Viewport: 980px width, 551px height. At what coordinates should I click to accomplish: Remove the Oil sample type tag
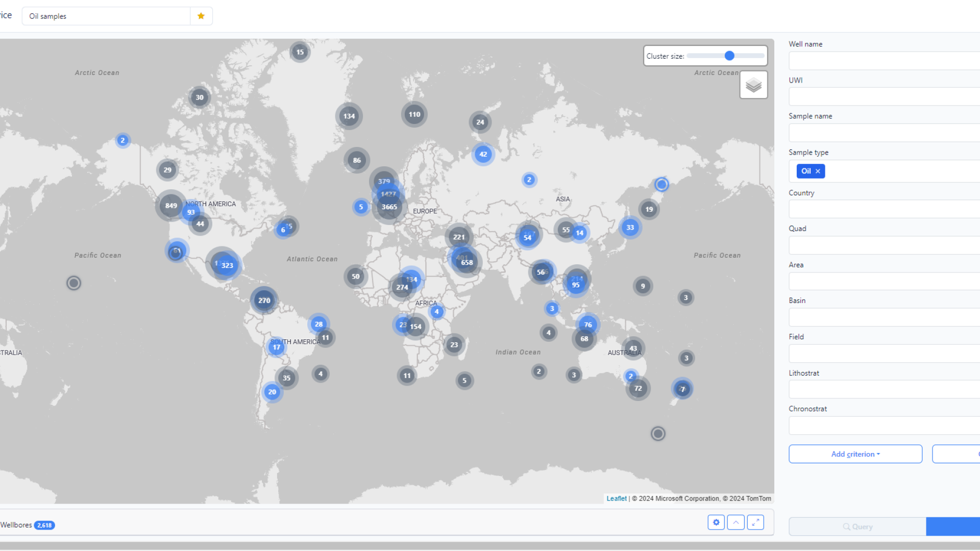818,171
